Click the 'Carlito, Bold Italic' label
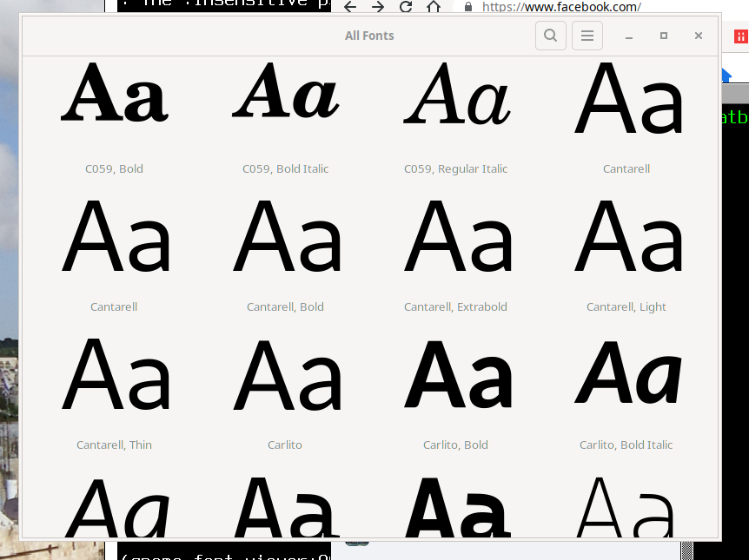 click(626, 445)
